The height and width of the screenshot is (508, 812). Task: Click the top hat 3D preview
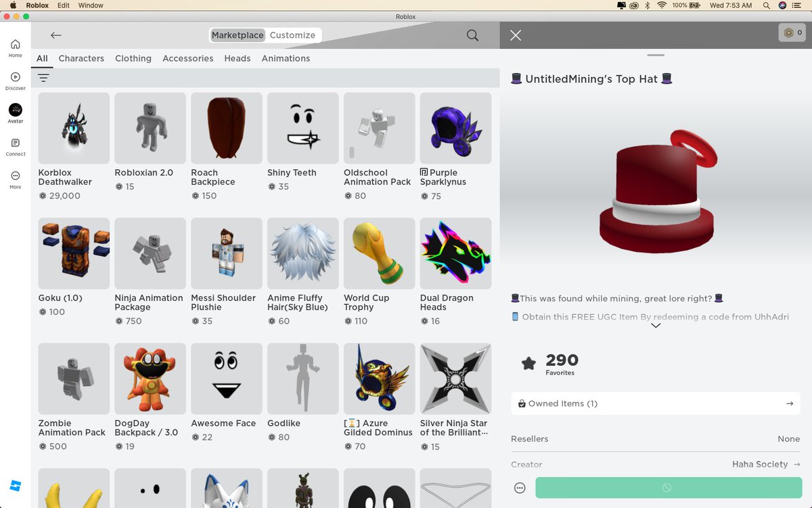[656, 193]
